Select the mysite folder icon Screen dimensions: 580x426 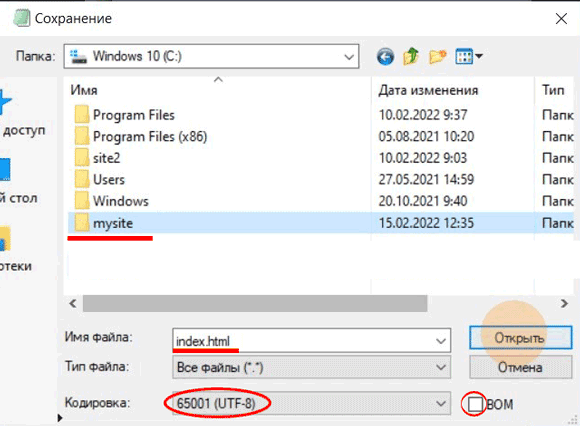(x=82, y=223)
